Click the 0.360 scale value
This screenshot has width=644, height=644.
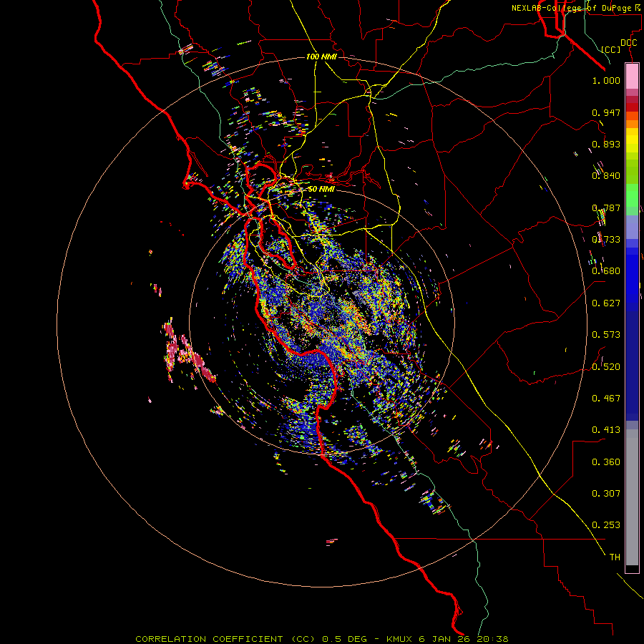pos(606,462)
